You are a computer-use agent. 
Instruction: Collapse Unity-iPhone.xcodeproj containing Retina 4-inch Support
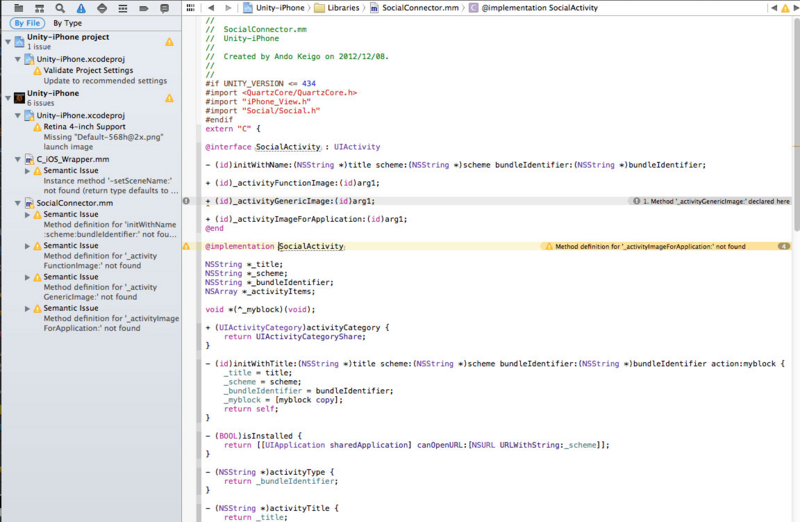pyautogui.click(x=17, y=115)
